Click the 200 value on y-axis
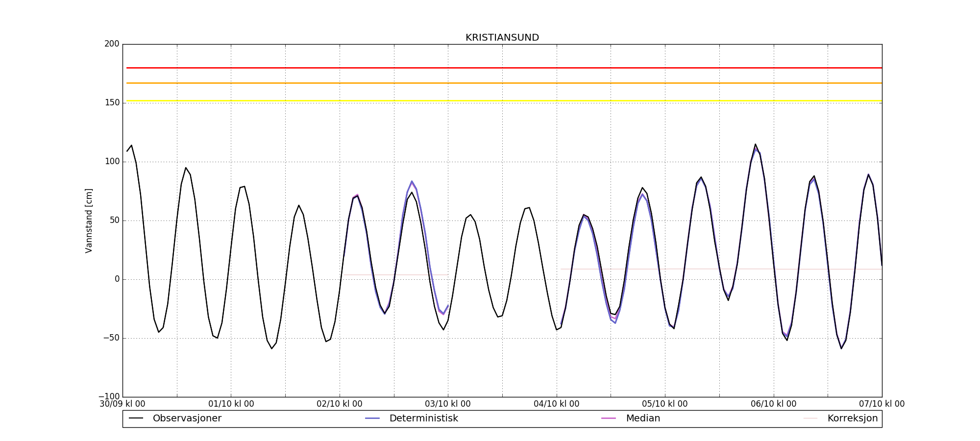Image resolution: width=980 pixels, height=441 pixels. click(x=112, y=44)
